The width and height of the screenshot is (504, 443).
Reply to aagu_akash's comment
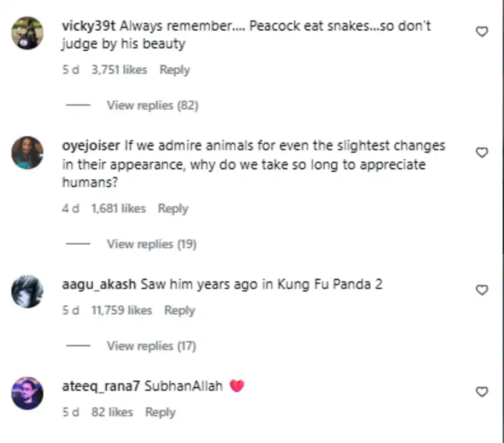(x=179, y=310)
